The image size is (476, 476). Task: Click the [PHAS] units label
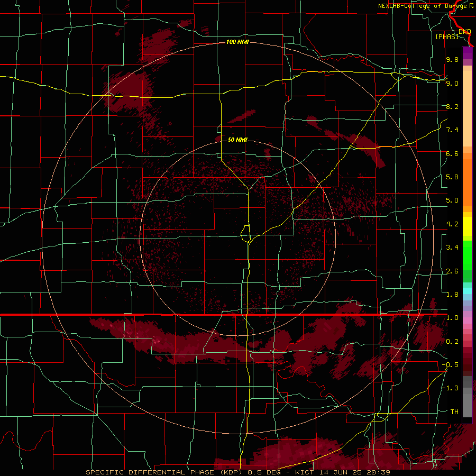point(447,36)
